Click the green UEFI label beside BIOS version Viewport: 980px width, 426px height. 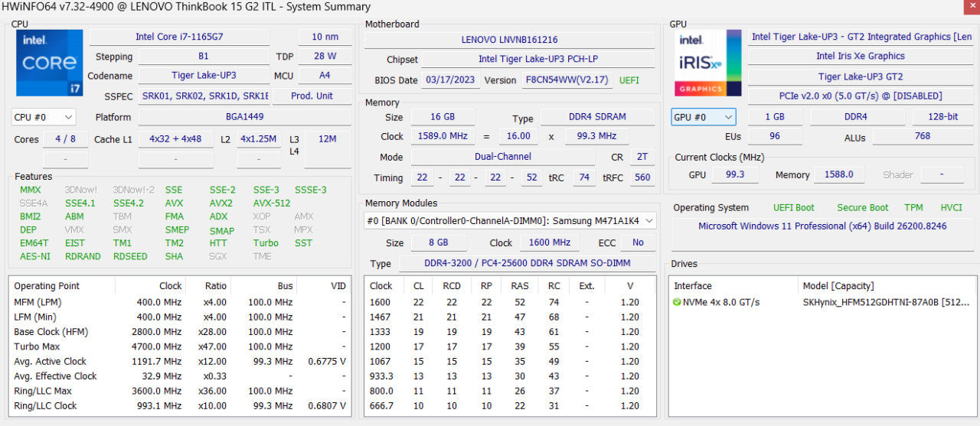click(x=629, y=80)
